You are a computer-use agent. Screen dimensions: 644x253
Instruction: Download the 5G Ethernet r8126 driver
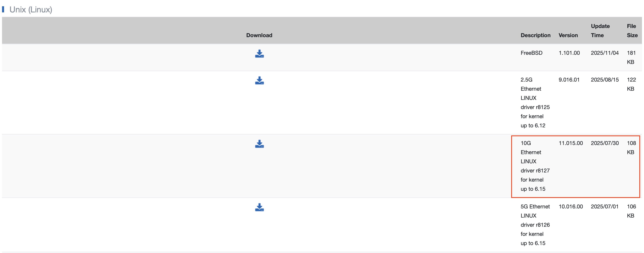(259, 207)
